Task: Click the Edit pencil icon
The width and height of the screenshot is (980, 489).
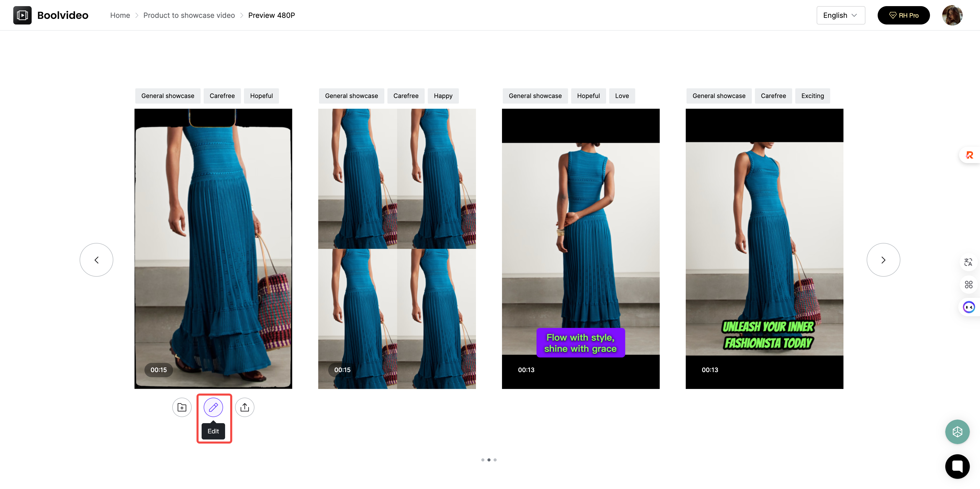Action: click(213, 408)
